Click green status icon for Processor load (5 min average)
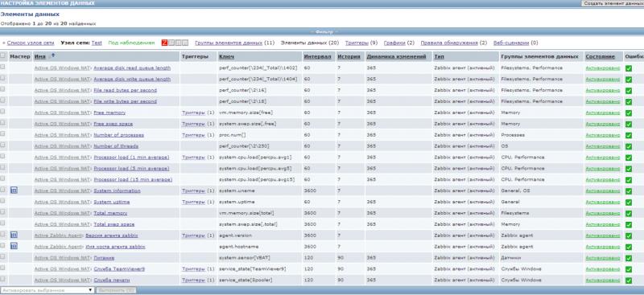The width and height of the screenshot is (644, 295). click(629, 169)
